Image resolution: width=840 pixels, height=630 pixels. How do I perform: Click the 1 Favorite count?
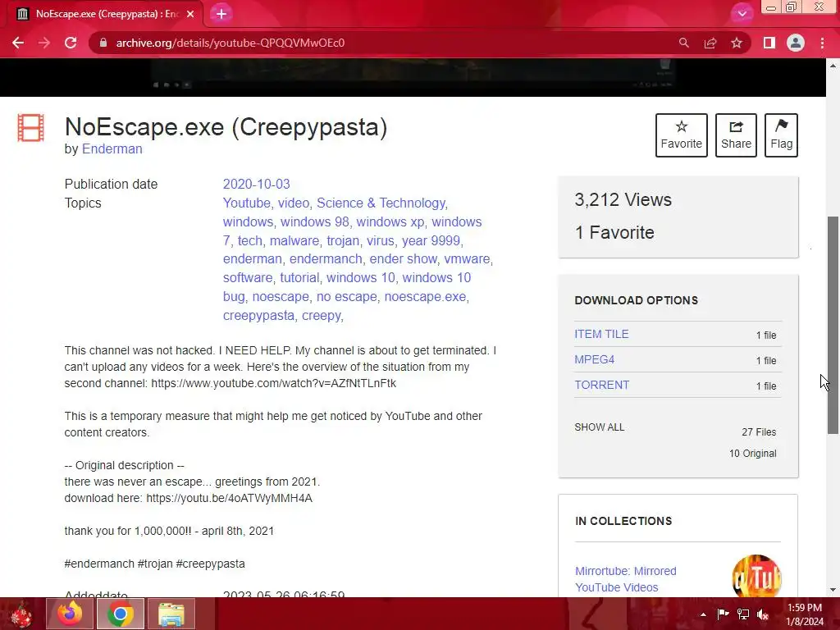coord(614,232)
